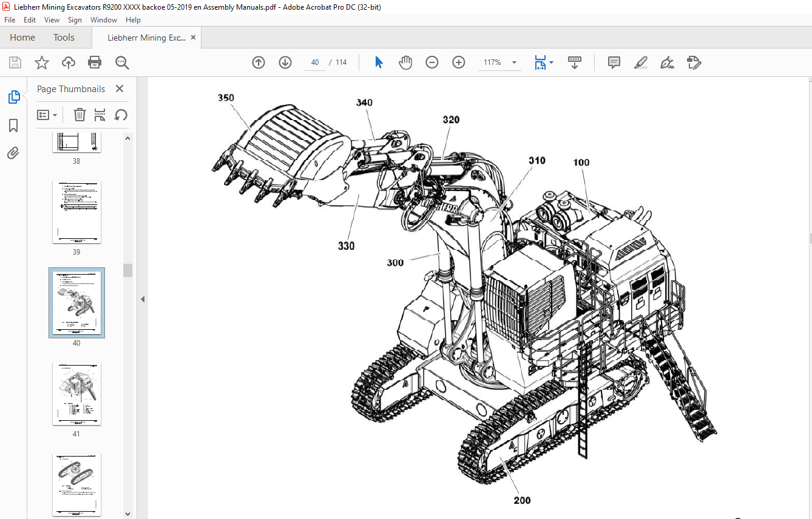Image resolution: width=812 pixels, height=519 pixels.
Task: Select page 41 thumbnail
Action: coord(76,394)
